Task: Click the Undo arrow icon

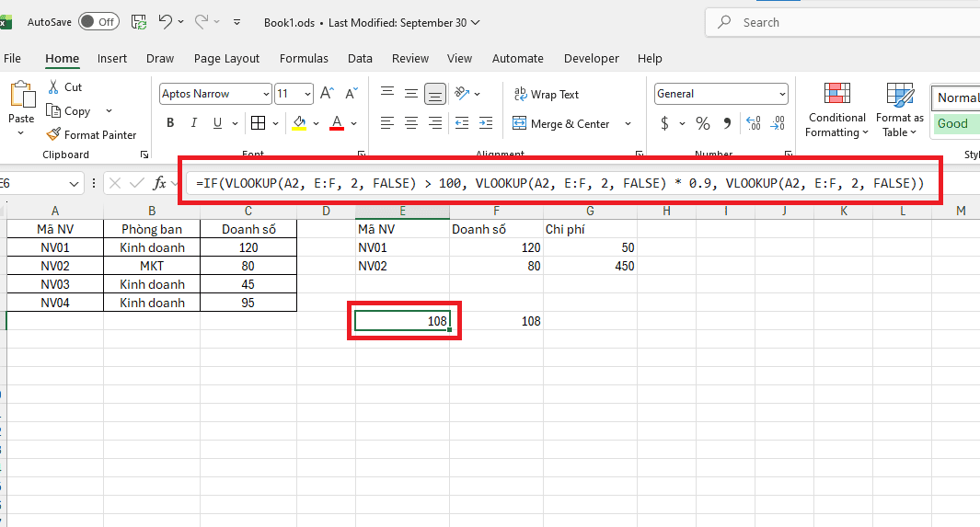Action: click(165, 22)
